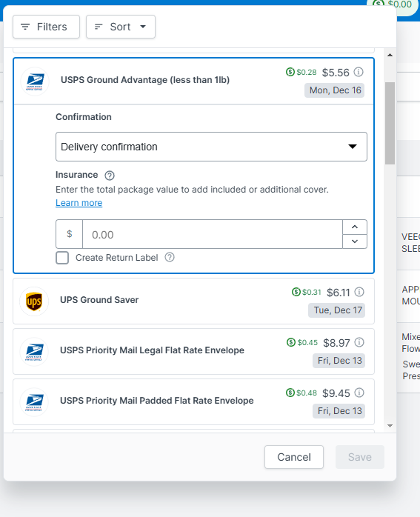
Task: Open the Filters panel
Action: point(46,27)
